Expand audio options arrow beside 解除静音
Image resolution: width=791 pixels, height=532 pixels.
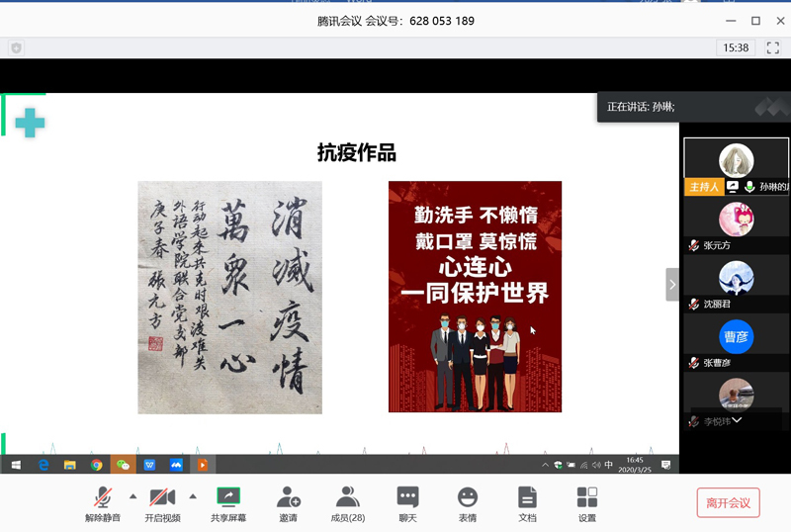pyautogui.click(x=132, y=496)
